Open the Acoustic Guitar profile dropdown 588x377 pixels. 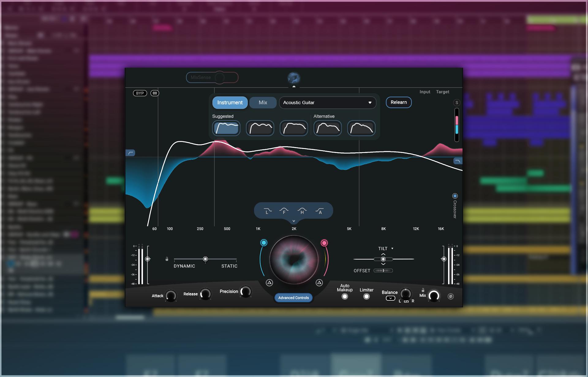pos(327,103)
